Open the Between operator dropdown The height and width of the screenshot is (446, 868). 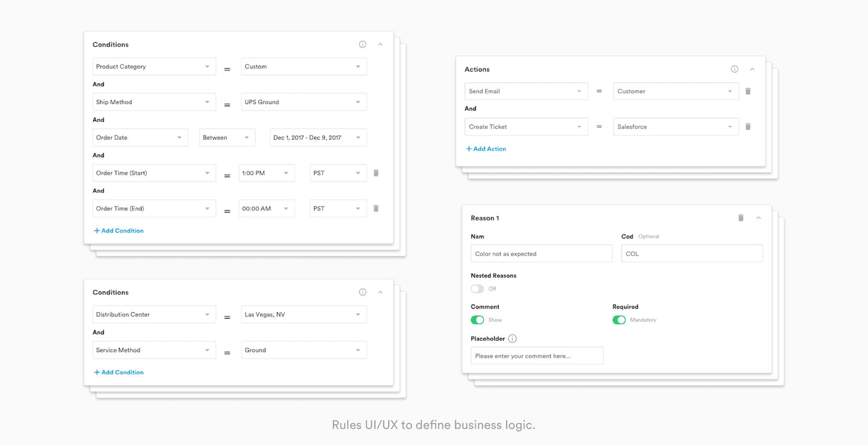click(227, 138)
